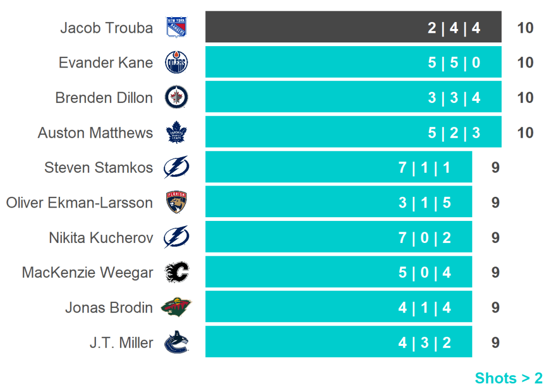
Task: Click Brenden Dillon's total of 10
Action: (x=525, y=98)
